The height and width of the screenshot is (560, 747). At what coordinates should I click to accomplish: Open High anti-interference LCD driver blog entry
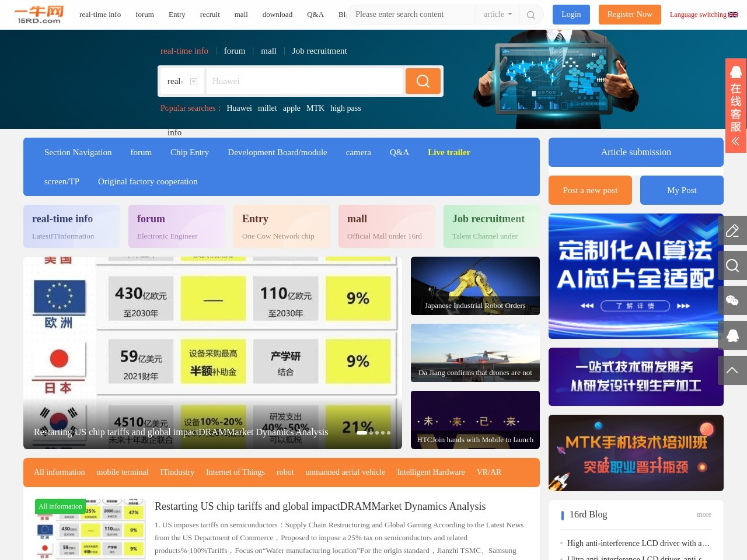[638, 543]
